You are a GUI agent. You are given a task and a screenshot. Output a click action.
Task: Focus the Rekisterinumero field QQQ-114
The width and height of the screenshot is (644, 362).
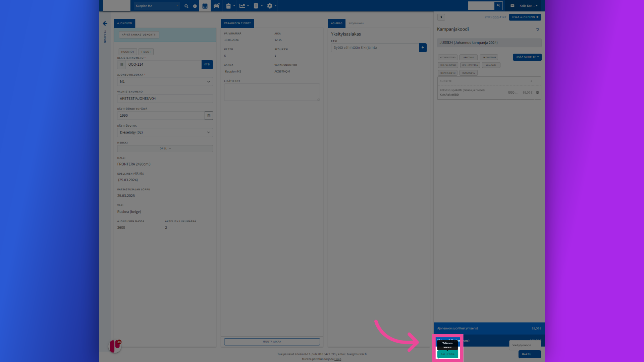click(163, 65)
